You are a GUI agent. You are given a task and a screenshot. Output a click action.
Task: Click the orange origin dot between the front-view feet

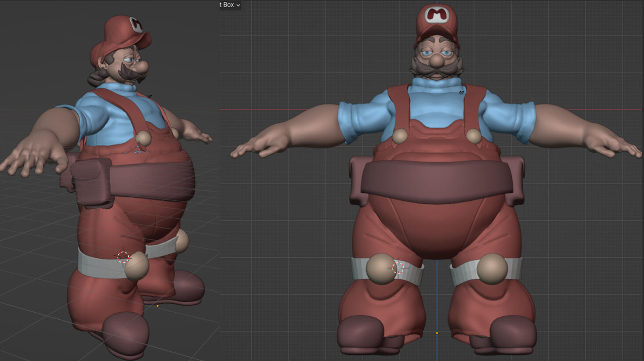point(437,333)
